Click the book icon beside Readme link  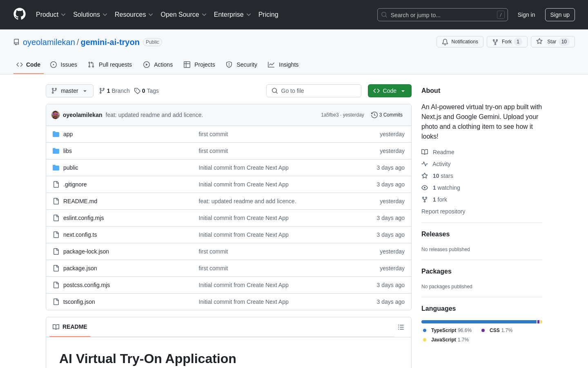point(425,152)
